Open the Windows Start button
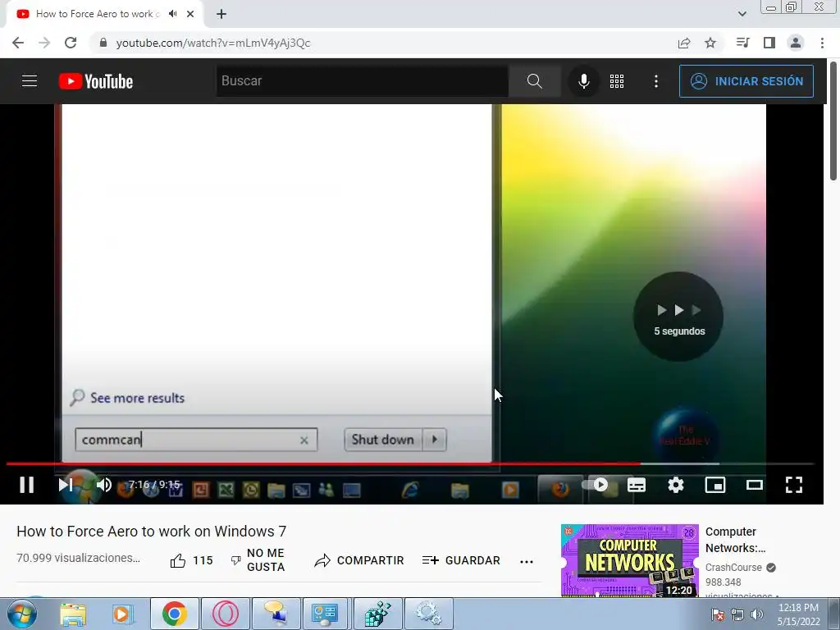 pos(21,614)
